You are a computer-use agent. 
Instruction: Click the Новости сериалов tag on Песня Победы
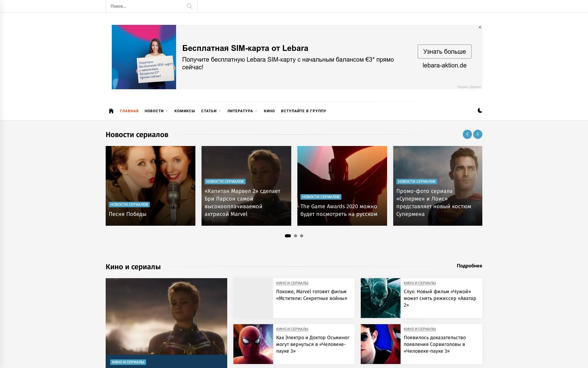129,205
